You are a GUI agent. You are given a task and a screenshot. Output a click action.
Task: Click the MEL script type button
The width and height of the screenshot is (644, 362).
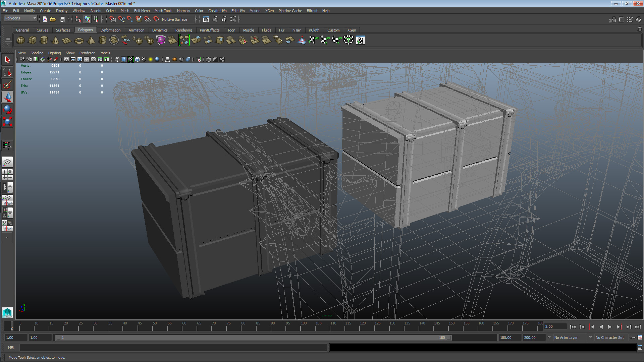tap(11, 348)
